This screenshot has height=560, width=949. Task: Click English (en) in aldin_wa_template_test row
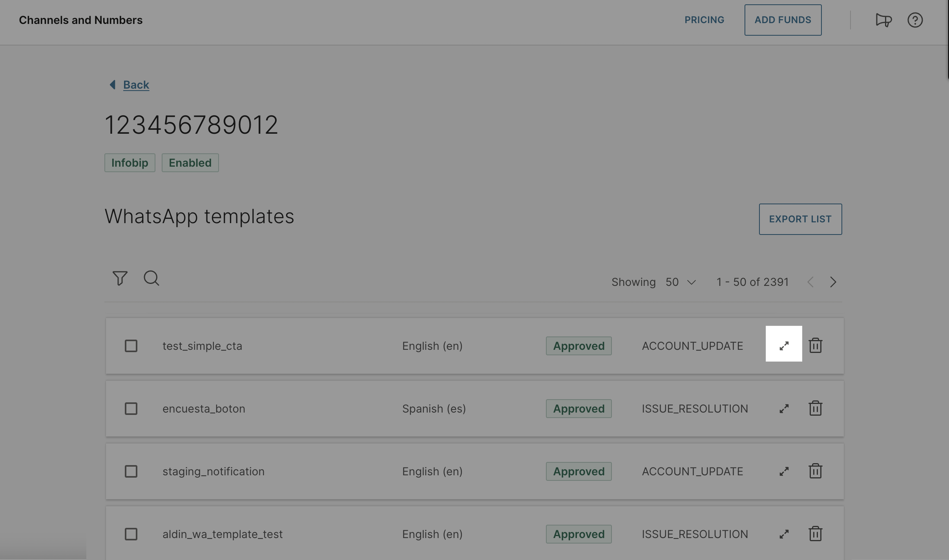pos(433,534)
